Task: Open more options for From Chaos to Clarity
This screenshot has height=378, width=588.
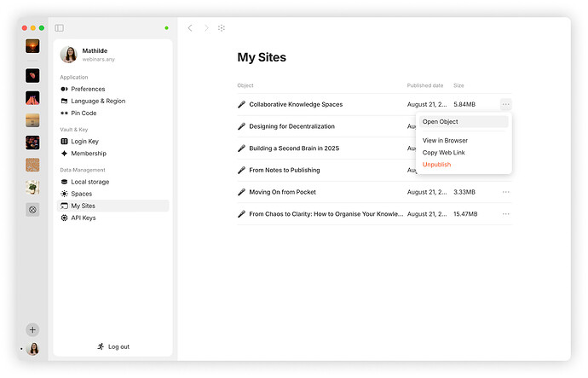Action: [x=506, y=214]
